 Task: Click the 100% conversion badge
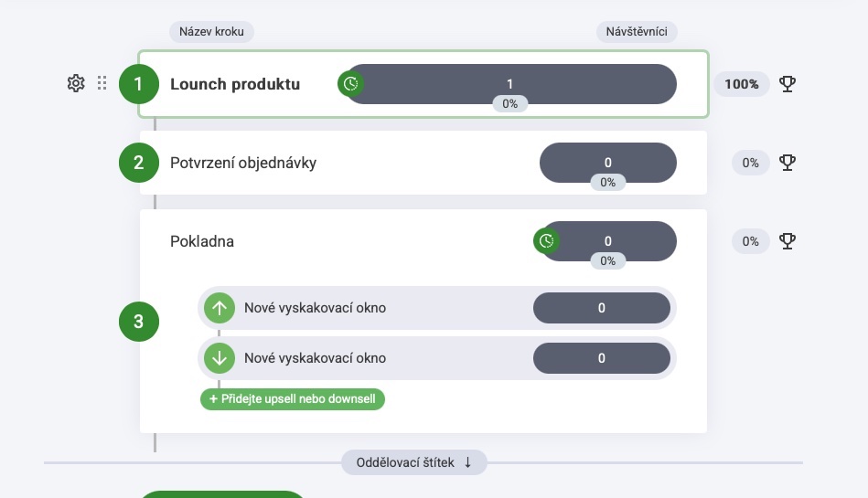(x=742, y=84)
